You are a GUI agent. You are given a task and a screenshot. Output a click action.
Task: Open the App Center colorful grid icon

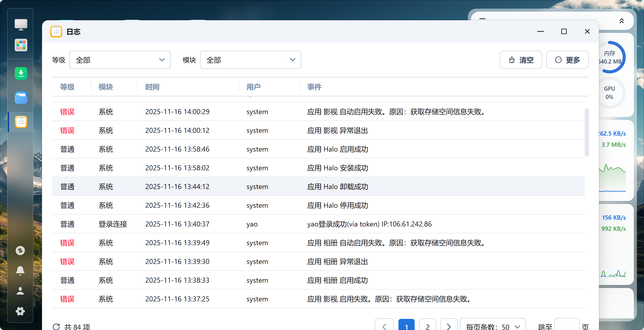coord(21,46)
